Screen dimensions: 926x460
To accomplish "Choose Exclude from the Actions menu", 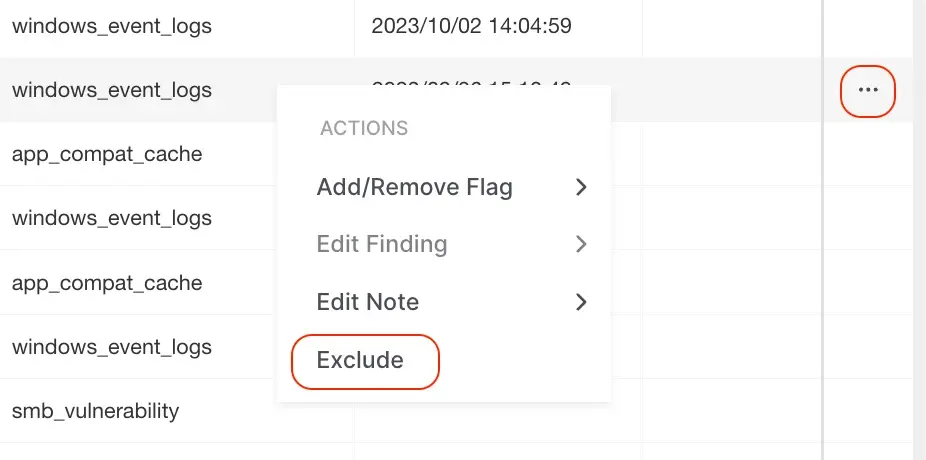I will click(361, 360).
